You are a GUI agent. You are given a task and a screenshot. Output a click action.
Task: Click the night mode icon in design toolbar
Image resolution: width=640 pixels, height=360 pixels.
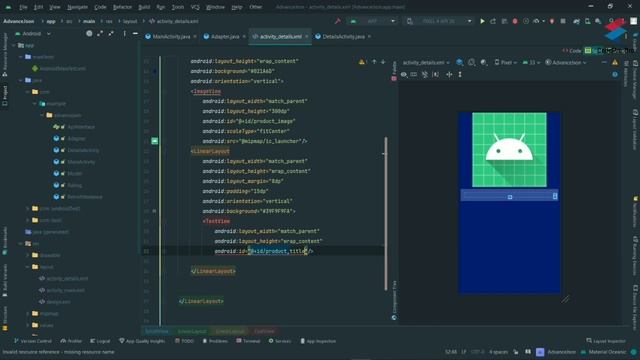(x=483, y=62)
